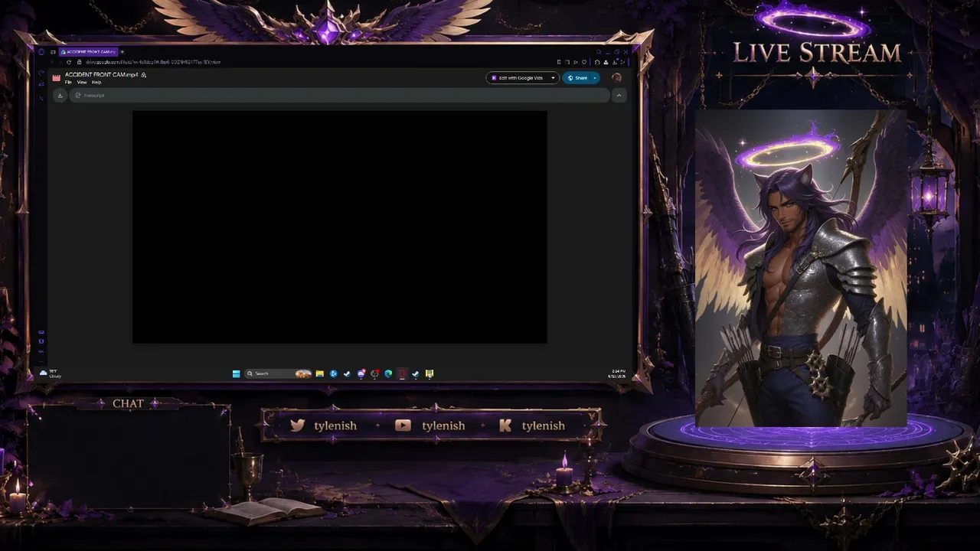This screenshot has height=551, width=980.
Task: Expand the Share options dropdown arrow
Action: pos(595,78)
